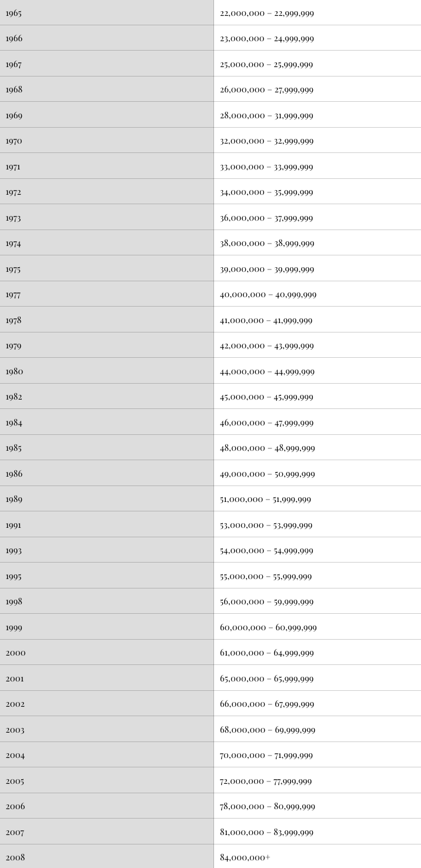This screenshot has width=421, height=868.
Task: Select the 53,000,000 – 53,999,999 range cell
Action: click(x=318, y=524)
